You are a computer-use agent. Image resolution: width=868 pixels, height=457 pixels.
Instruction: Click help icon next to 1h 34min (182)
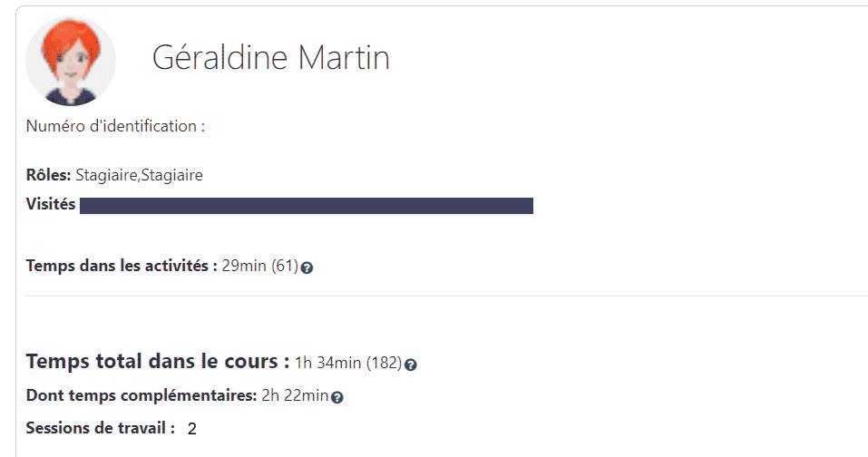pyautogui.click(x=410, y=365)
